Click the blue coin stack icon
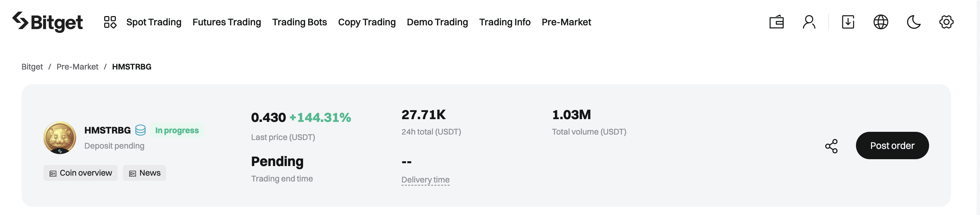The width and height of the screenshot is (980, 215). point(140,130)
